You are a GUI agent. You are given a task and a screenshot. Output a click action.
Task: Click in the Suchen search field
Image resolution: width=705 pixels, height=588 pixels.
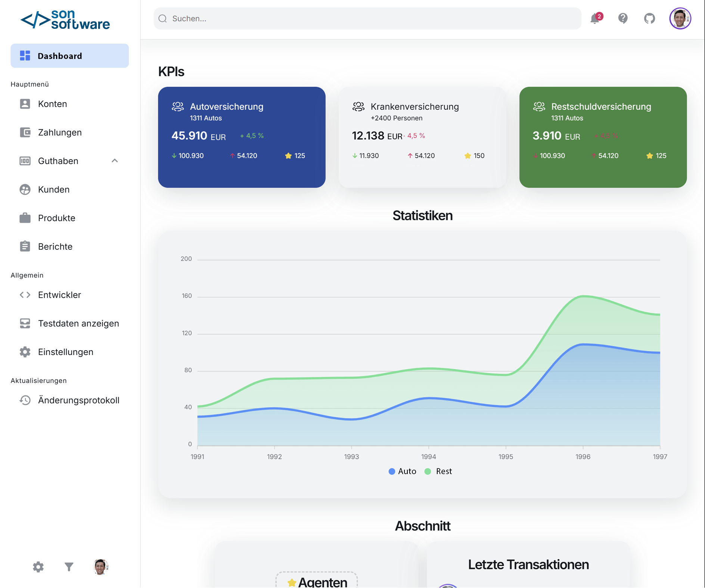tap(367, 19)
